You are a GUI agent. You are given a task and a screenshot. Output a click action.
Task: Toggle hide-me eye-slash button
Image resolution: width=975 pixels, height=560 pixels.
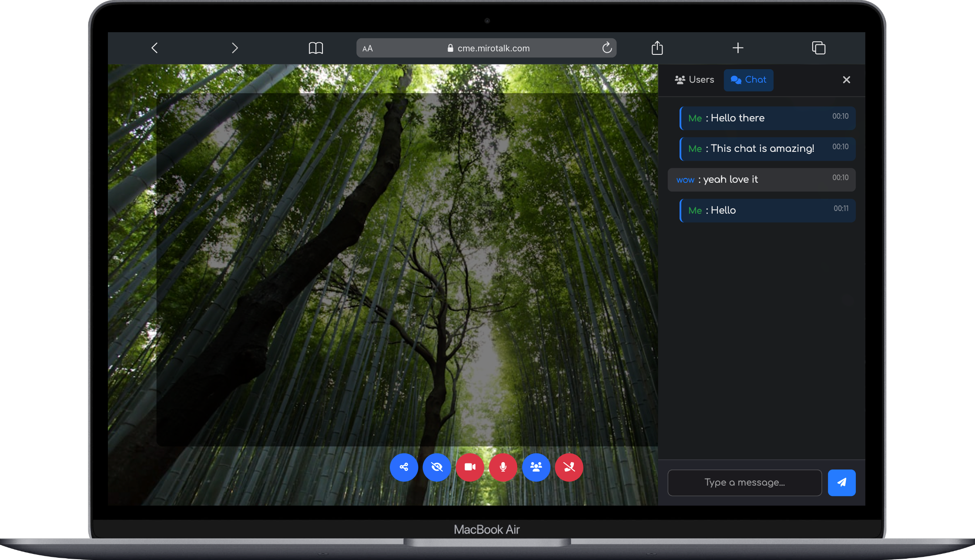point(437,467)
